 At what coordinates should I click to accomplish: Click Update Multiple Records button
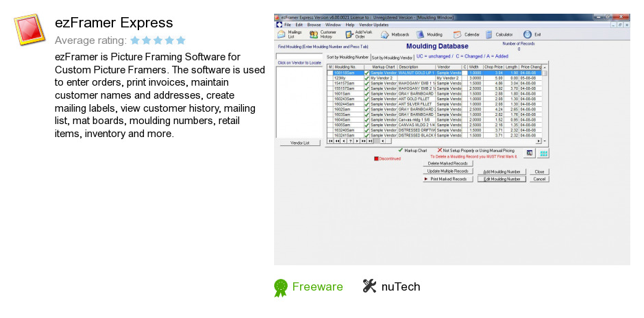[447, 171]
